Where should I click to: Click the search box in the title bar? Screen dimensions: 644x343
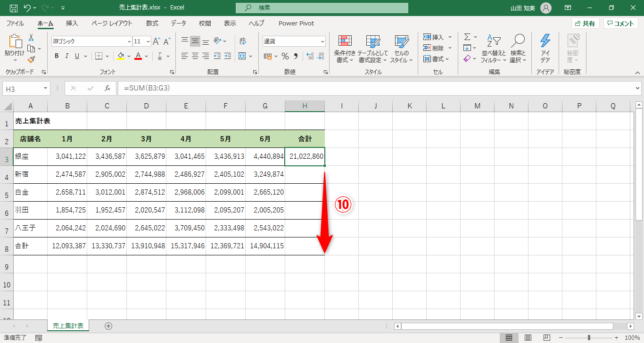pyautogui.click(x=322, y=8)
